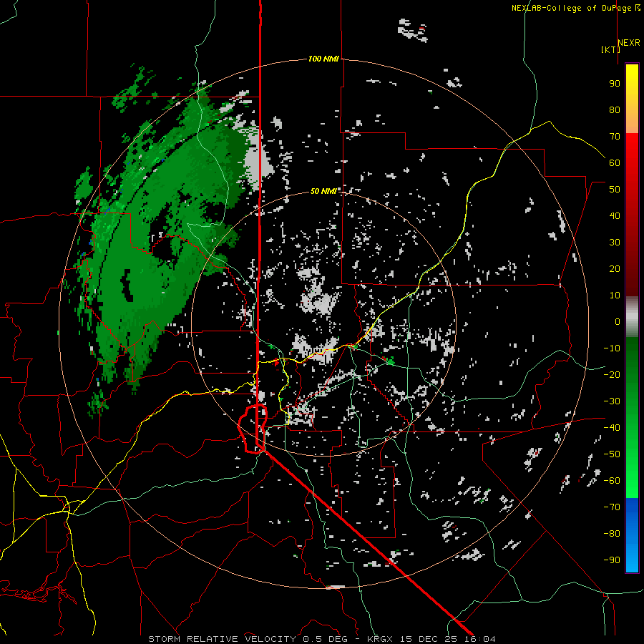
Task: Click the positive 70 value on velocity scale
Action: coord(615,137)
